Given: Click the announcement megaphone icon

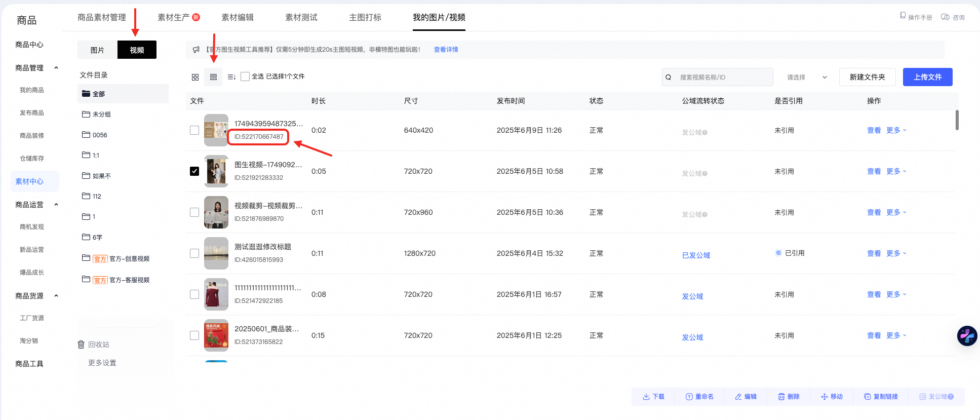Looking at the screenshot, I should (x=196, y=50).
